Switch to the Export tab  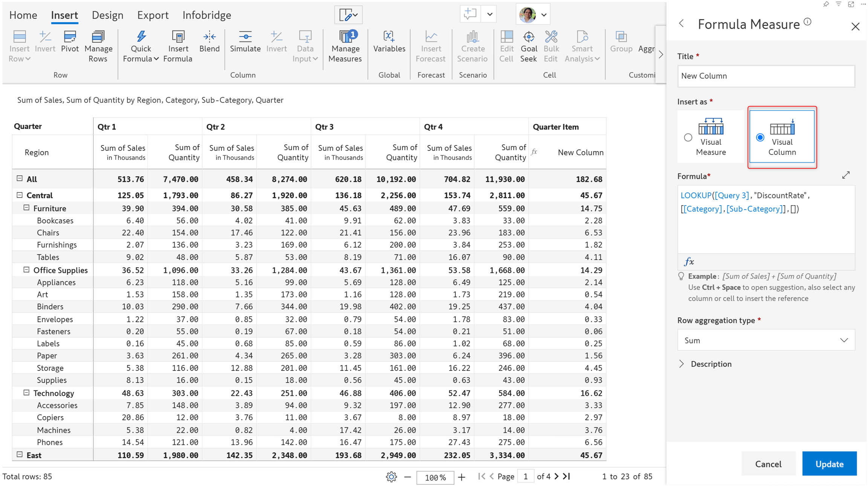153,15
